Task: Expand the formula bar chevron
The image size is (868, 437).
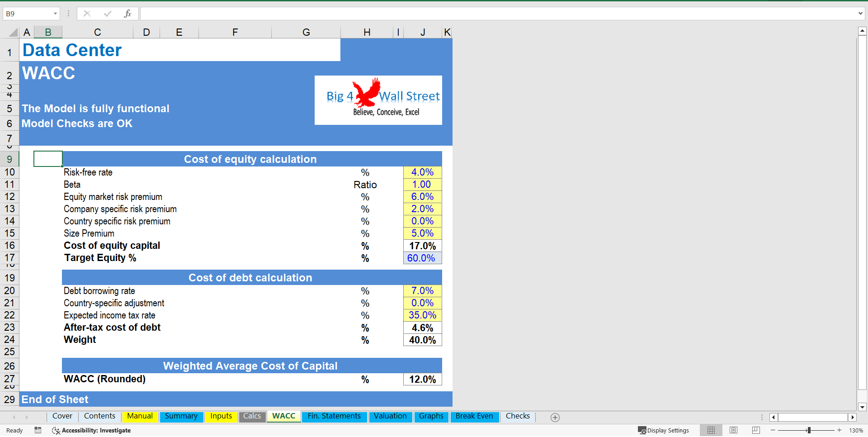Action: (x=860, y=14)
